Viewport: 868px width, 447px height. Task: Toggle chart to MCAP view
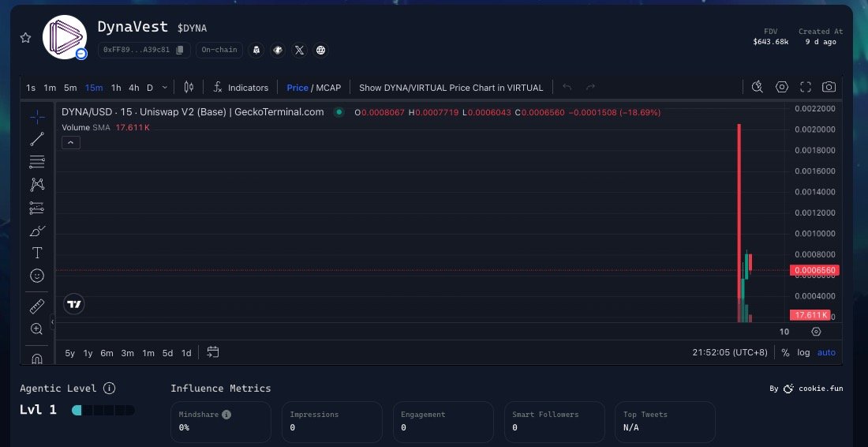point(328,88)
